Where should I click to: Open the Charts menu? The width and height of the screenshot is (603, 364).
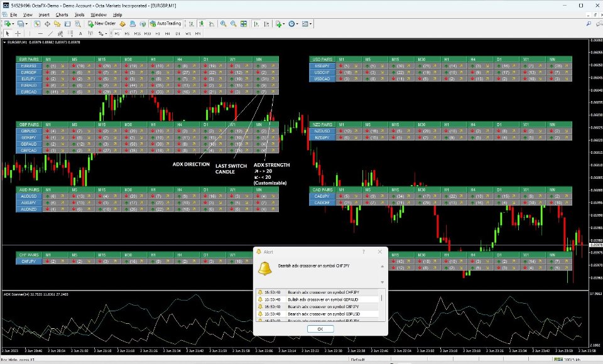[62, 14]
